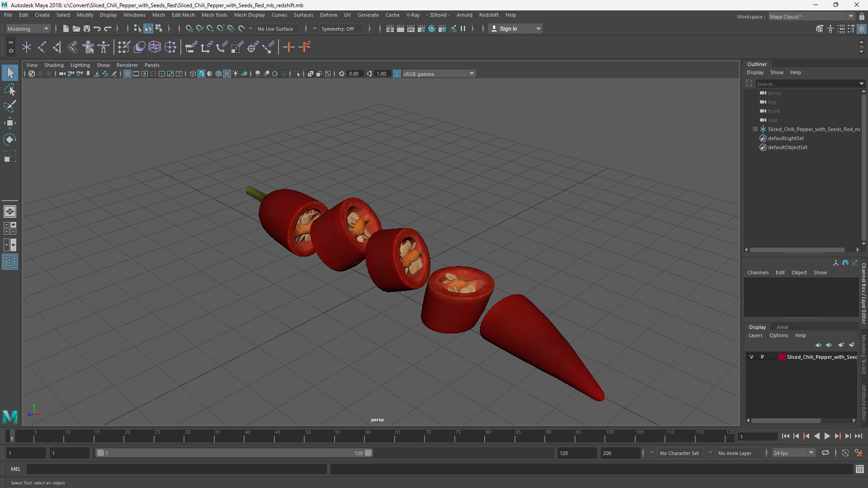
Task: Toggle auto keyframe icon
Action: [845, 453]
